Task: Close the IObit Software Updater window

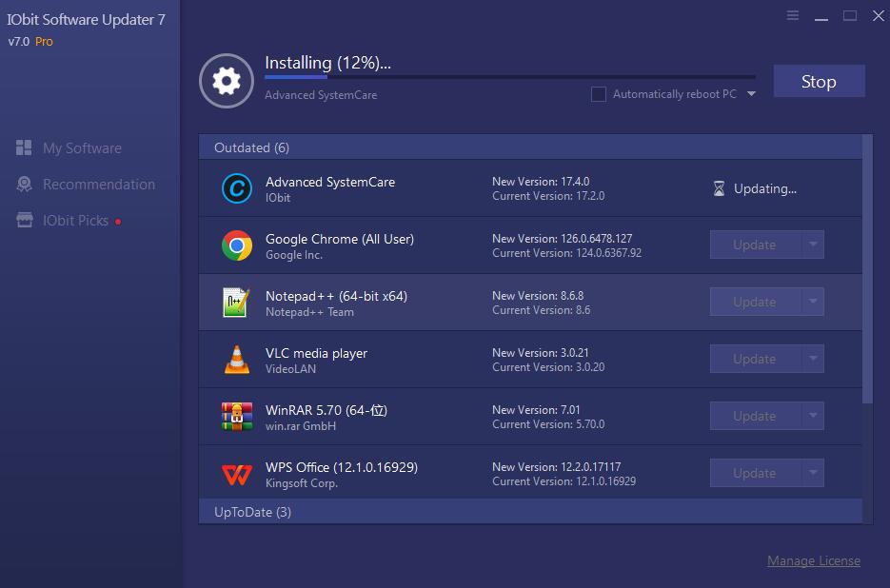Action: click(x=878, y=15)
